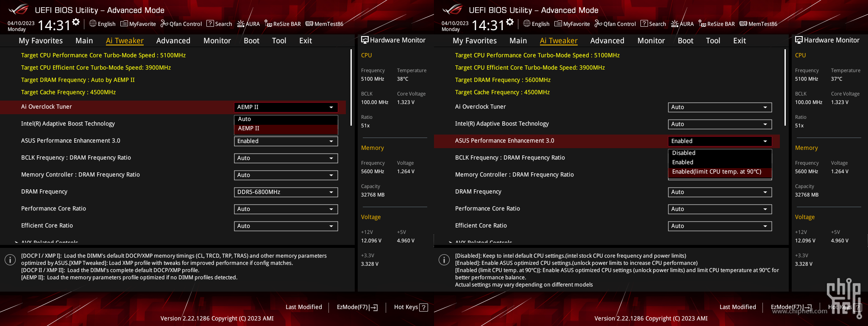Click right screen settings list scrollbar
The height and width of the screenshot is (326, 868).
point(785,87)
